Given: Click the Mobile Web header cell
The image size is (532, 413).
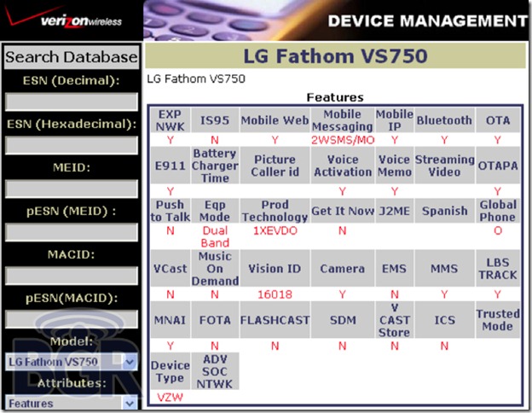Looking at the screenshot, I should [275, 120].
